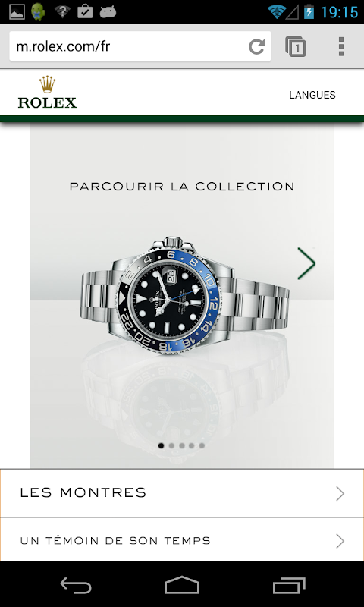Reload the page with the refresh icon

(256, 46)
